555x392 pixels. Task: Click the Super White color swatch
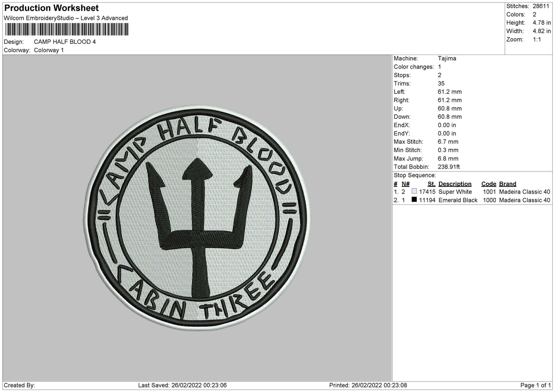pos(414,191)
